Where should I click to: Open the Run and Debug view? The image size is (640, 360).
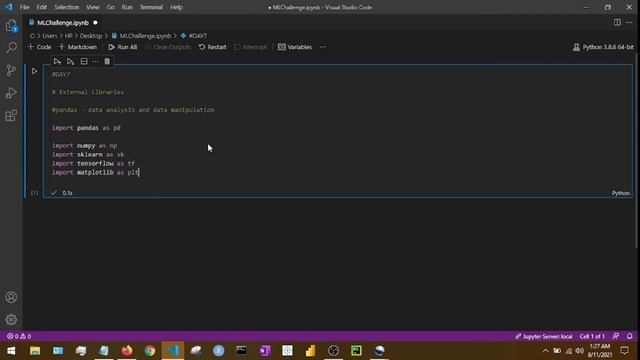11,93
